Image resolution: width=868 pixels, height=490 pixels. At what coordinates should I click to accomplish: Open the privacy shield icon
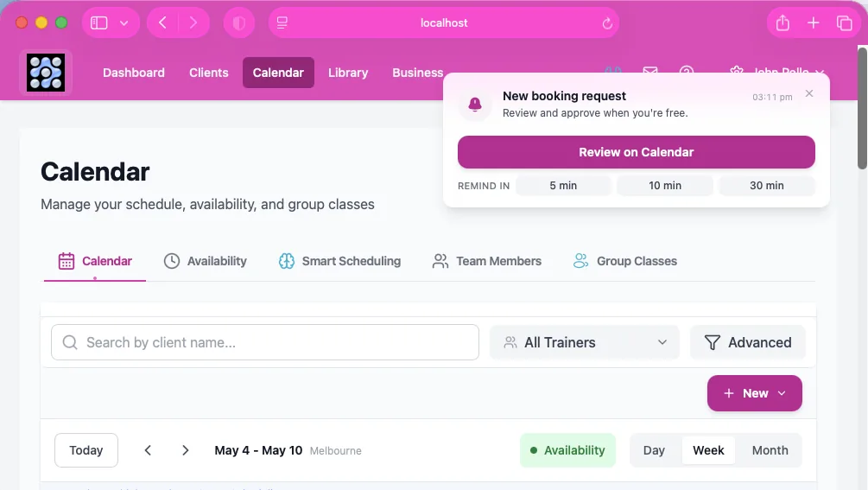pos(239,22)
